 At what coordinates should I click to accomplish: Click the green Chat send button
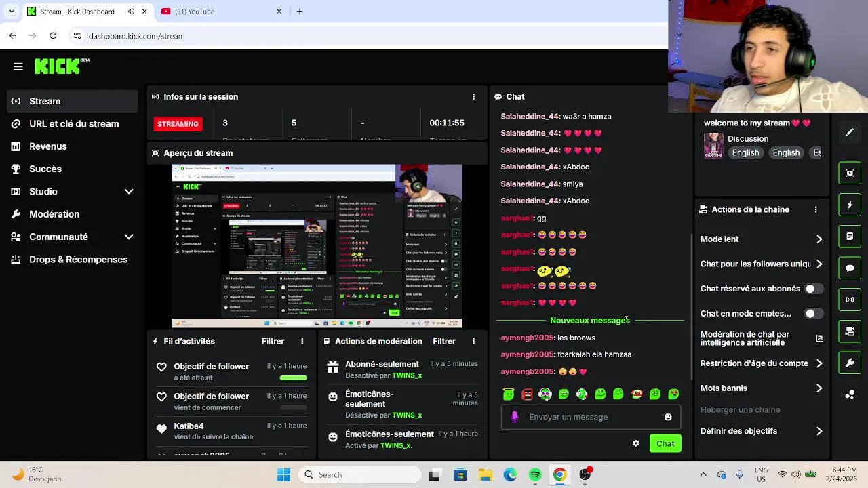coord(665,443)
